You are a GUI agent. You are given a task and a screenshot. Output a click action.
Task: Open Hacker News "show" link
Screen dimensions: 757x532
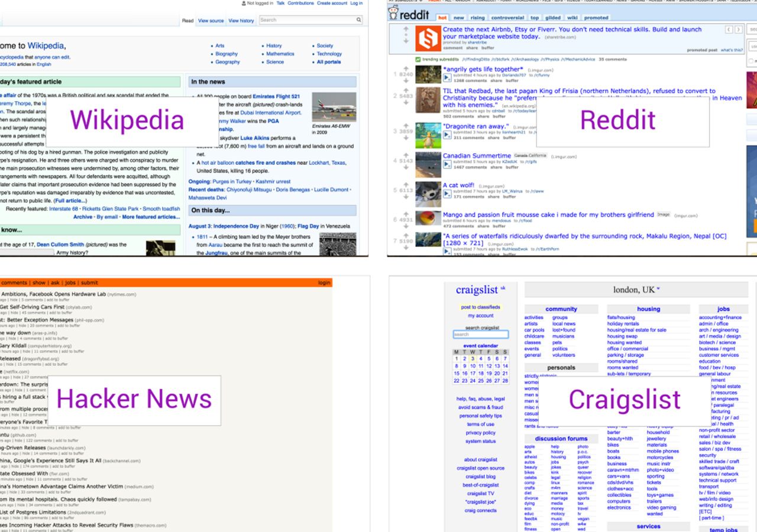[39, 283]
